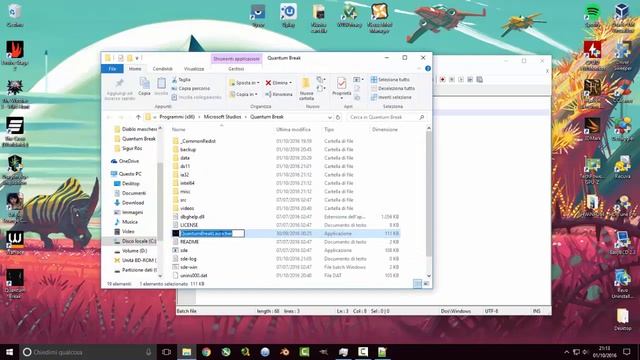Switch to the Condividi tab

pos(162,69)
